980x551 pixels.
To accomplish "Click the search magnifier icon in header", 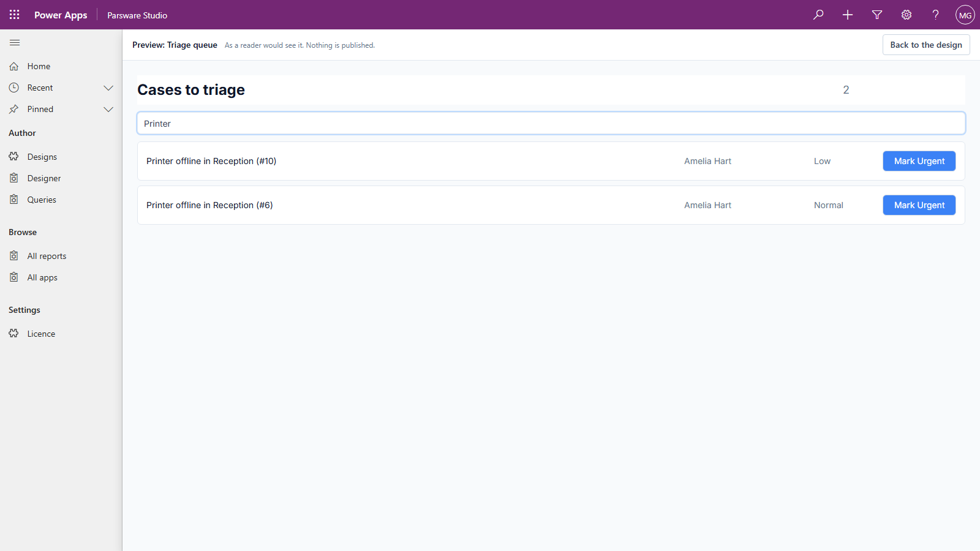I will pyautogui.click(x=818, y=15).
